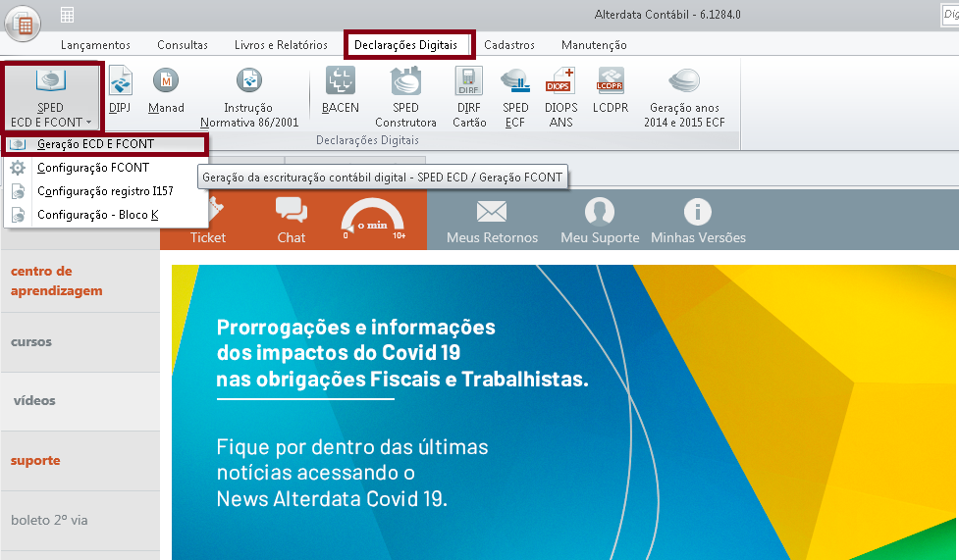Go to cursos in the sidebar
This screenshot has height=560, width=959.
pos(31,341)
